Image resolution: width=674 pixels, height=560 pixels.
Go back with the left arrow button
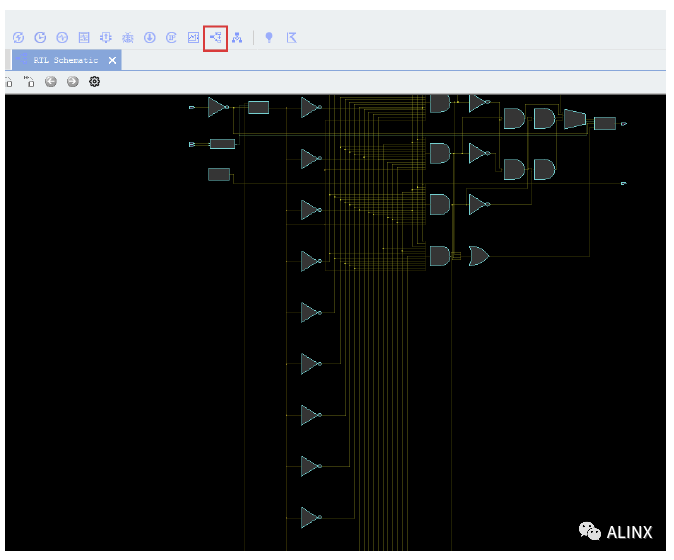51,81
